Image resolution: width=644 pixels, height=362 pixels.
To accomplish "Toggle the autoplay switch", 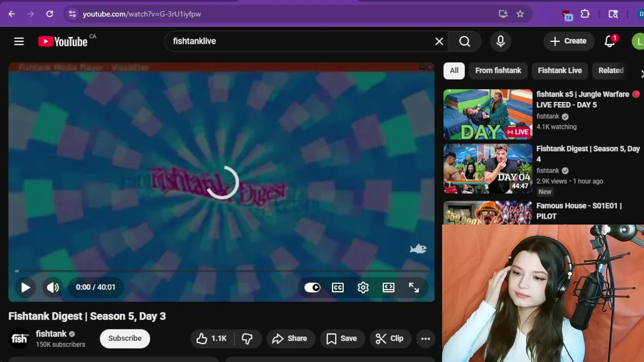I will [312, 288].
